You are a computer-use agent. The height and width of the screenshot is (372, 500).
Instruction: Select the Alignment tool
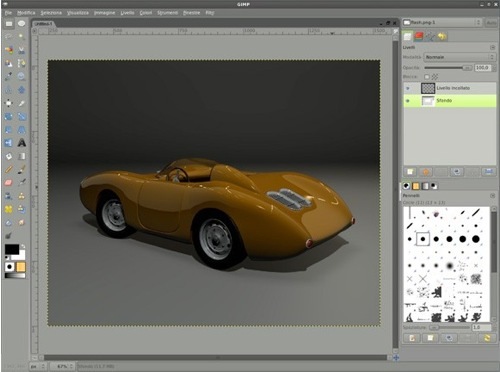9,103
